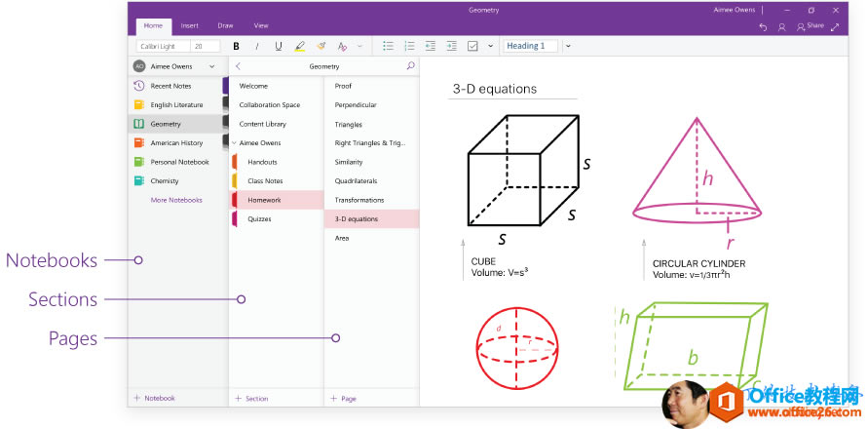Viewport: 868px width, 429px height.
Task: Click the More Notebooks link
Action: [176, 200]
